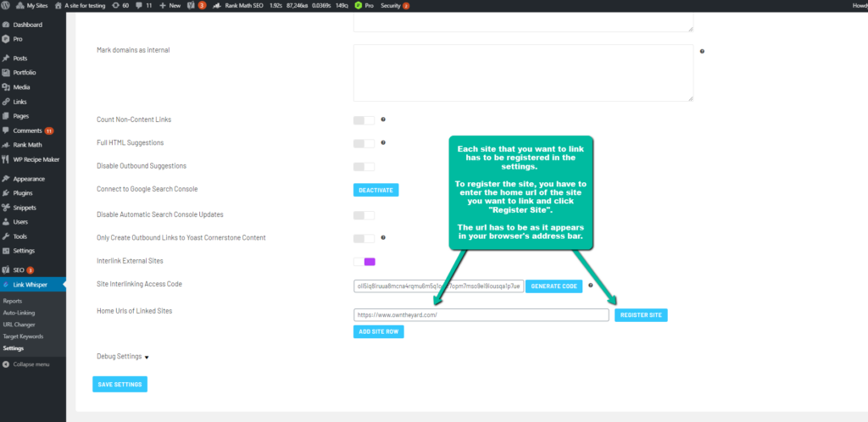Click Deactivate for Google Search Console
The width and height of the screenshot is (868, 422).
[376, 190]
